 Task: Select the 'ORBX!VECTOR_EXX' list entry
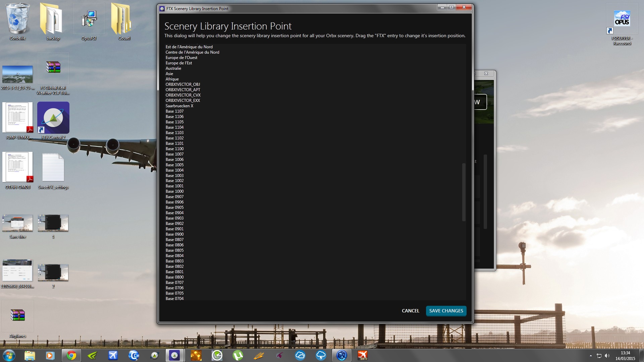(x=183, y=101)
